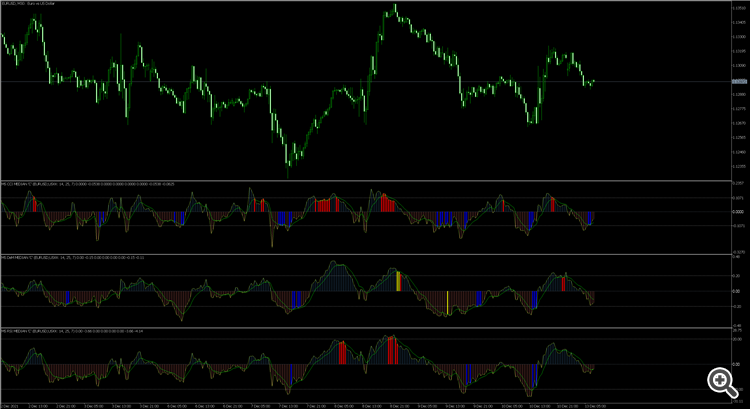Image resolution: width=750 pixels, height=409 pixels.
Task: Click the magnifier zoom-in icon
Action: tap(722, 382)
